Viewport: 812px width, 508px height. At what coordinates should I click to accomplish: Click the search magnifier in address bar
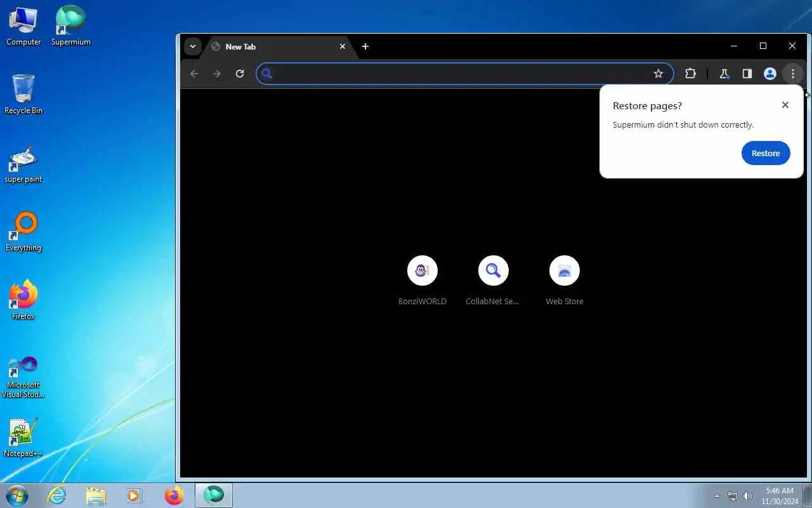tap(267, 74)
